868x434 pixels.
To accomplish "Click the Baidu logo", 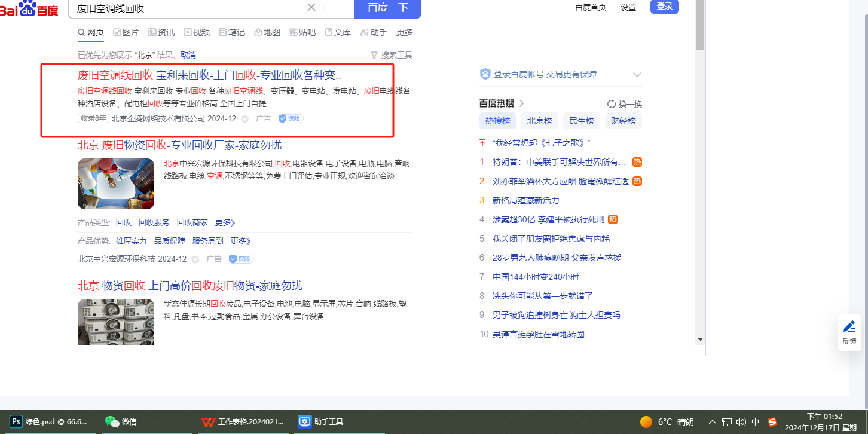I will coord(30,8).
